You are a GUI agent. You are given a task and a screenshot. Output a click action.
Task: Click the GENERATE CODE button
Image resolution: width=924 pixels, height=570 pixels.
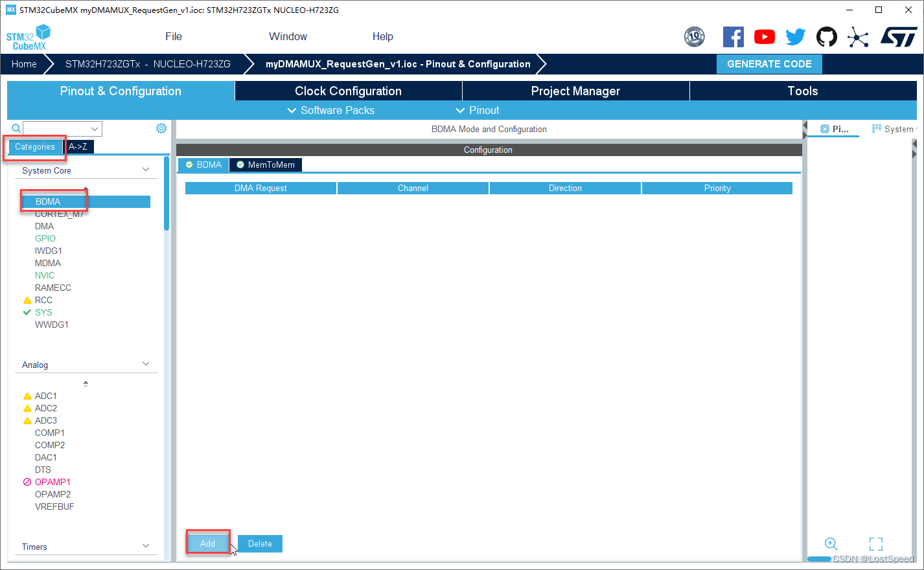(x=769, y=64)
